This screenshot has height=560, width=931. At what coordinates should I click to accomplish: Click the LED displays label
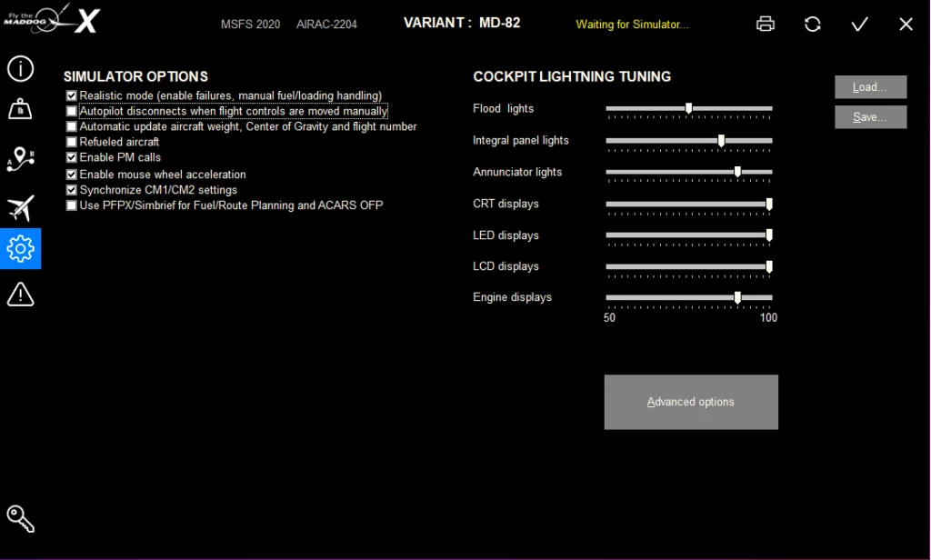coord(506,235)
